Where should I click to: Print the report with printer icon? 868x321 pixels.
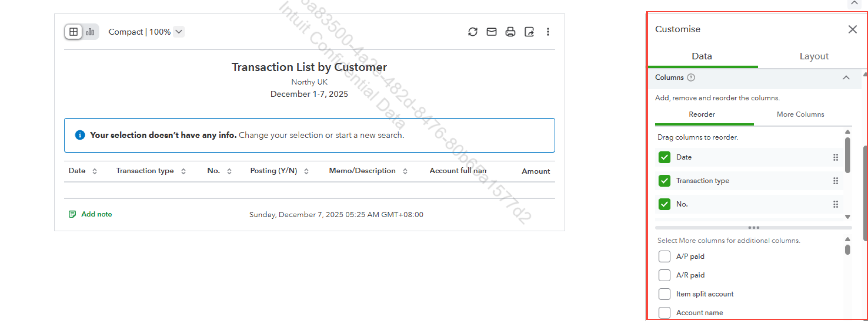510,32
